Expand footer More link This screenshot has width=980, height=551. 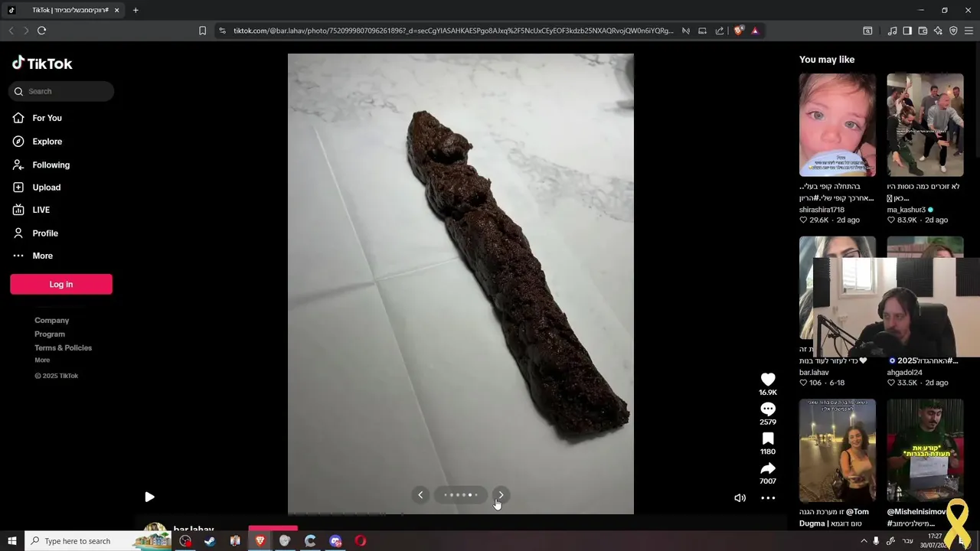(42, 360)
